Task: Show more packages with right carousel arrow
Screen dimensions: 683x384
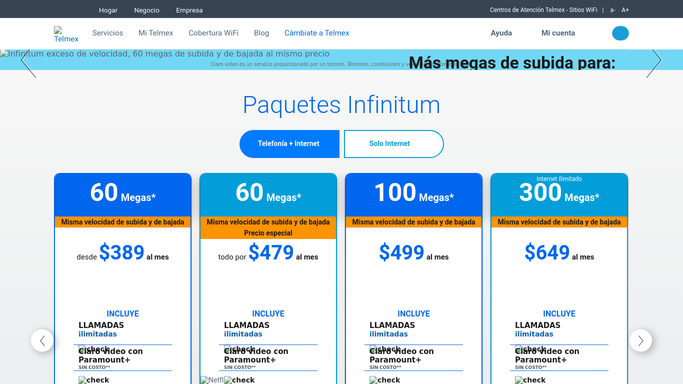Action: (x=640, y=340)
